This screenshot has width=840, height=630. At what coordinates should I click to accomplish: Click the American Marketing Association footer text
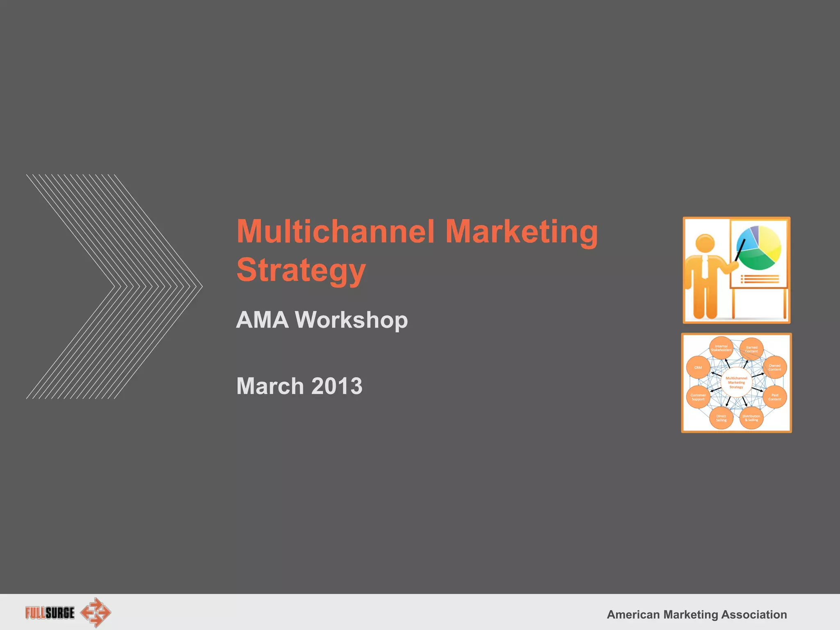click(696, 614)
